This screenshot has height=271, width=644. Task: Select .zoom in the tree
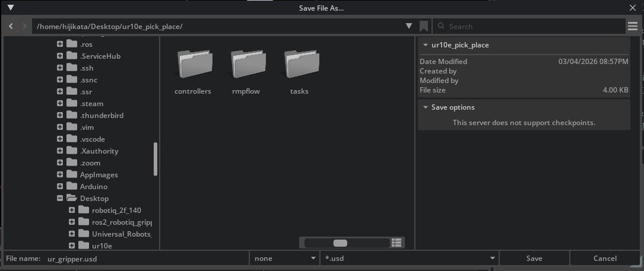click(x=90, y=163)
